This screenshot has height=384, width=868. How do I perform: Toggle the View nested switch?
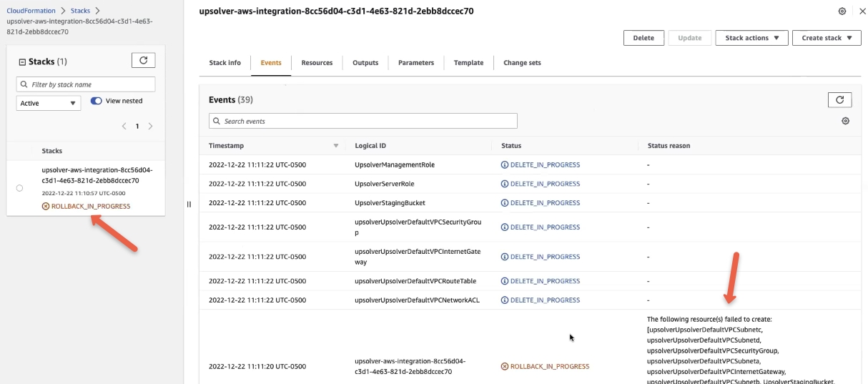click(97, 102)
